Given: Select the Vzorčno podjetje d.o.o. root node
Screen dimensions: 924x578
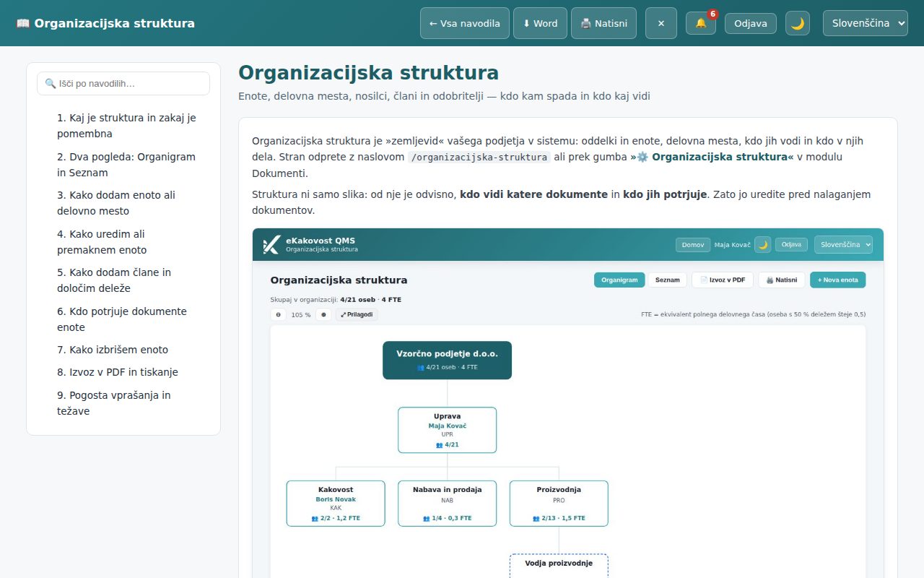Looking at the screenshot, I should coord(447,360).
